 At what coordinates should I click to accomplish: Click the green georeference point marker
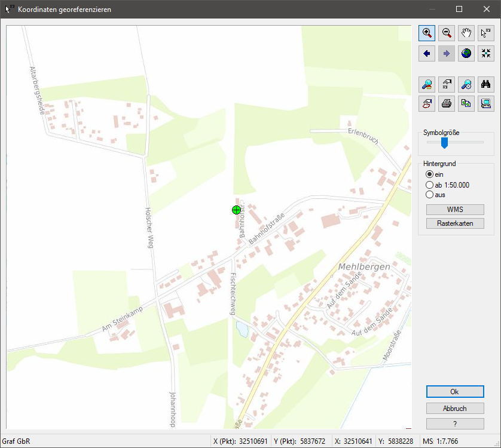coord(236,210)
